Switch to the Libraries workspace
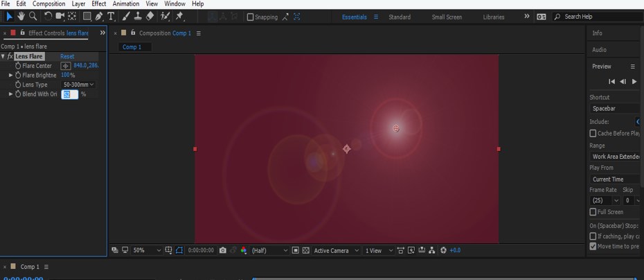Viewport: 644px width, 280px height. pyautogui.click(x=494, y=17)
